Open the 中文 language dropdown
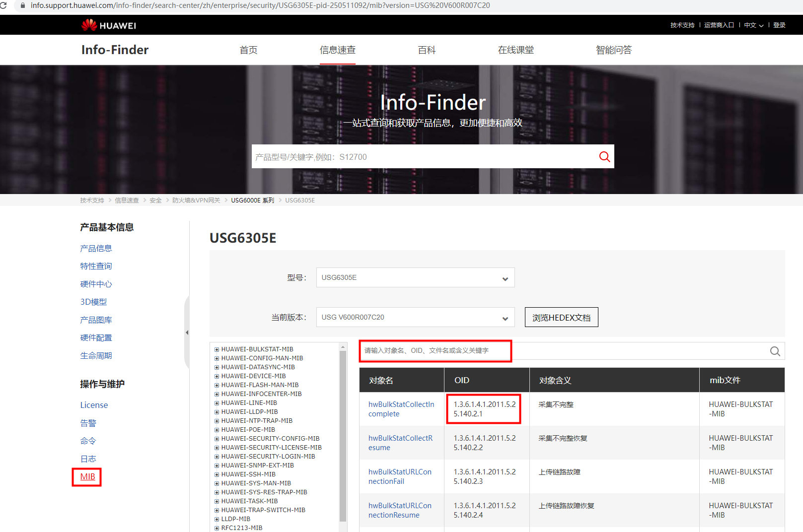 click(753, 25)
